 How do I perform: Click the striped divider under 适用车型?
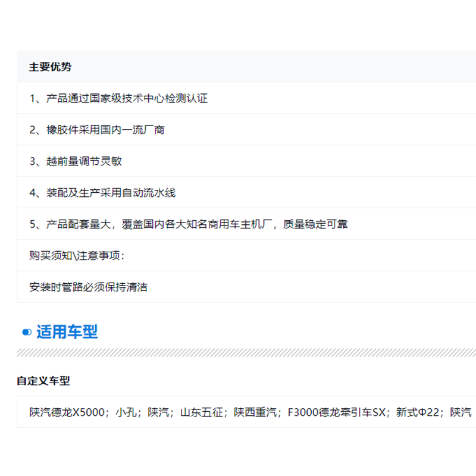[238, 352]
